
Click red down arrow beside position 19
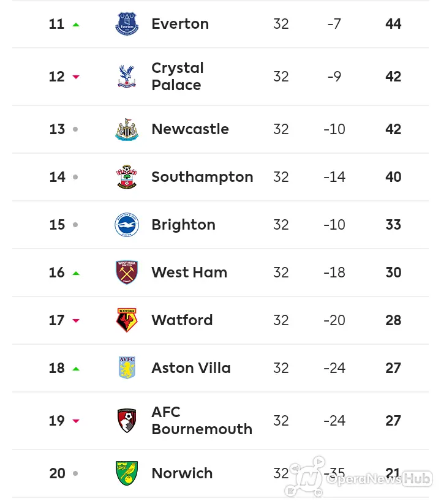pos(76,421)
